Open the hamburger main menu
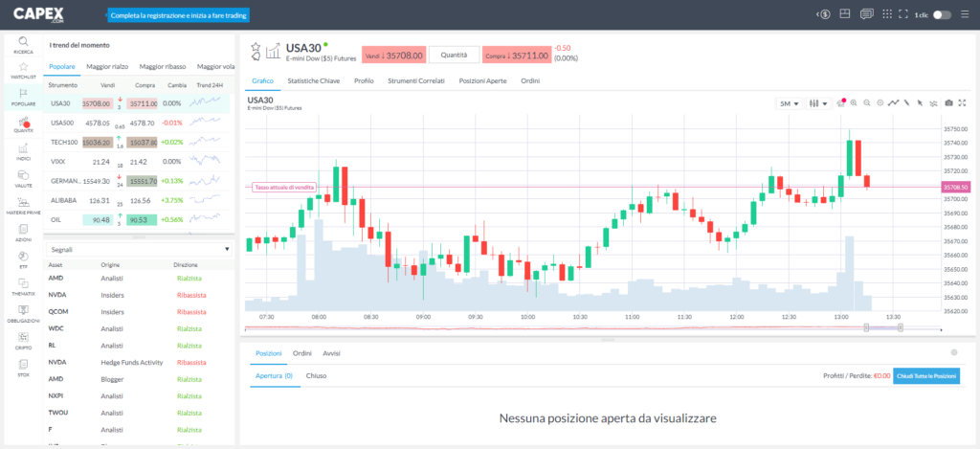Screen dimensions: 980x449 [964, 13]
